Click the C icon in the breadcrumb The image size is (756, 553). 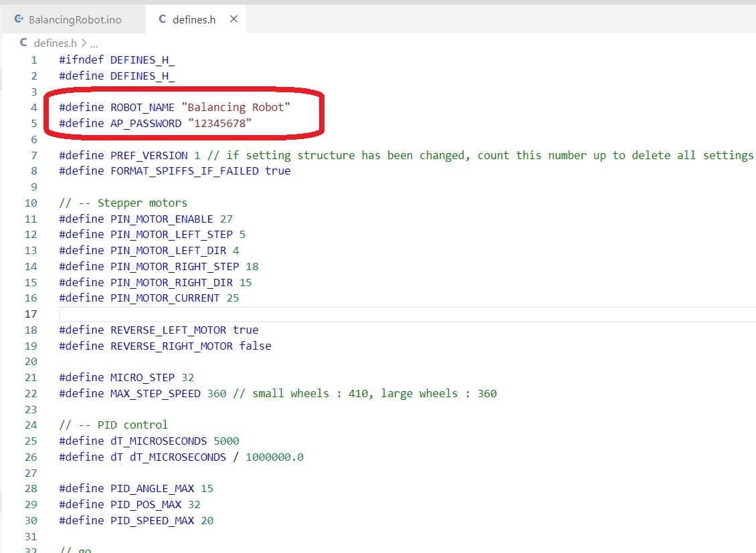pos(23,42)
